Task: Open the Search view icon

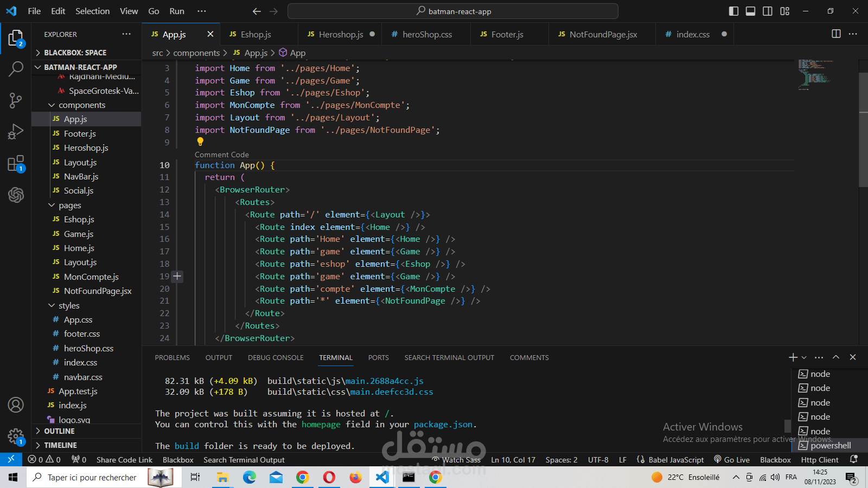Action: [x=16, y=69]
